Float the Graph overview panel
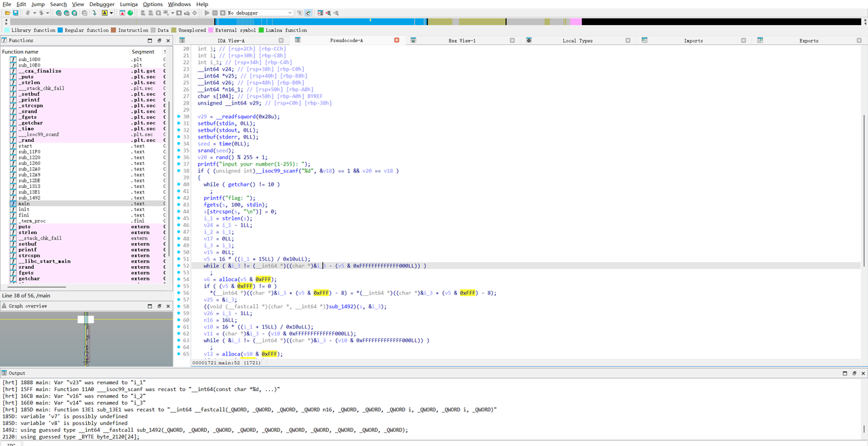 pyautogui.click(x=159, y=306)
